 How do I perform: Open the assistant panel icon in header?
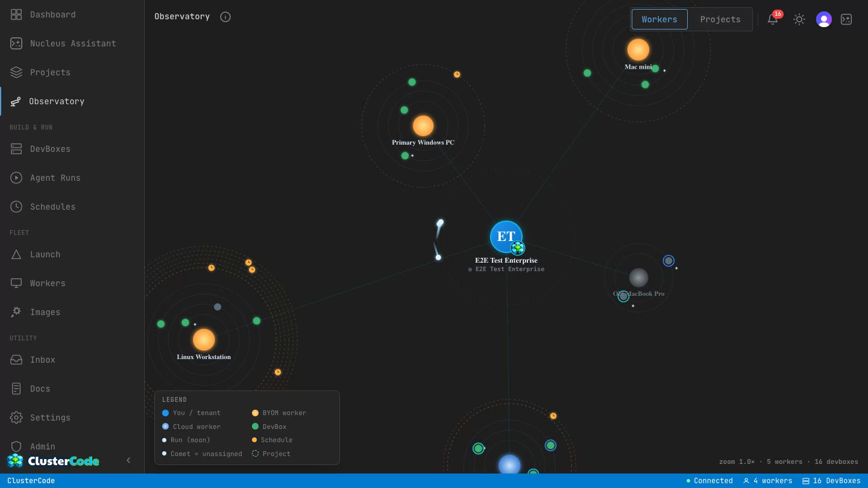tap(846, 19)
